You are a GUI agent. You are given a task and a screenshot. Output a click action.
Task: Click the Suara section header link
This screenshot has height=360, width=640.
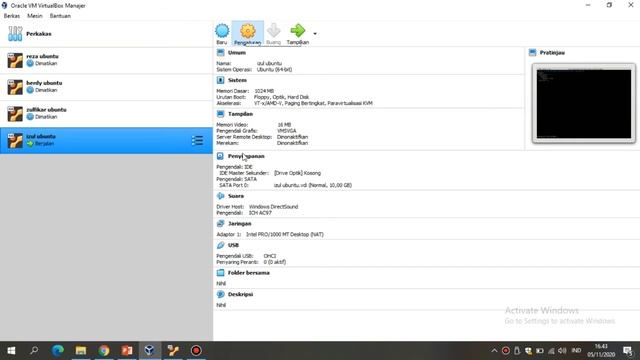click(x=236, y=196)
